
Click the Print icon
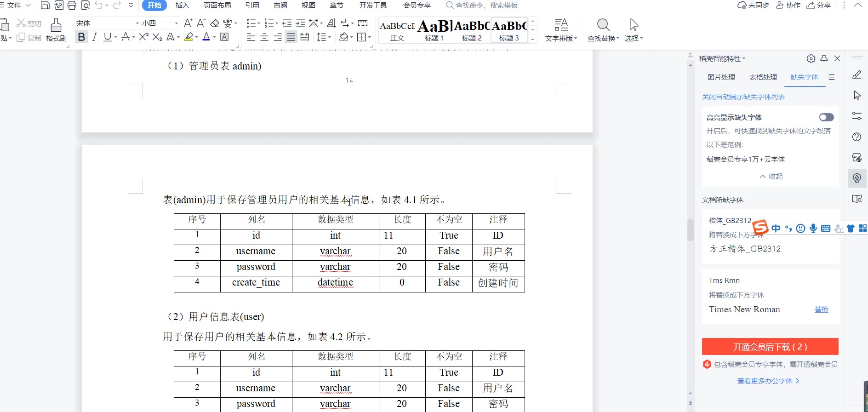(72, 6)
